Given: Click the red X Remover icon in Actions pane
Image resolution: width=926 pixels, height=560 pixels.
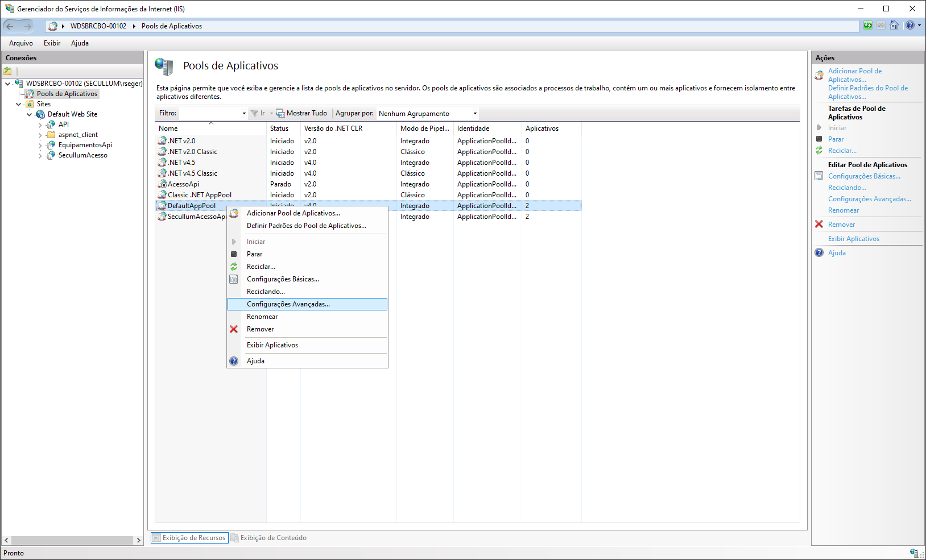Looking at the screenshot, I should click(819, 225).
